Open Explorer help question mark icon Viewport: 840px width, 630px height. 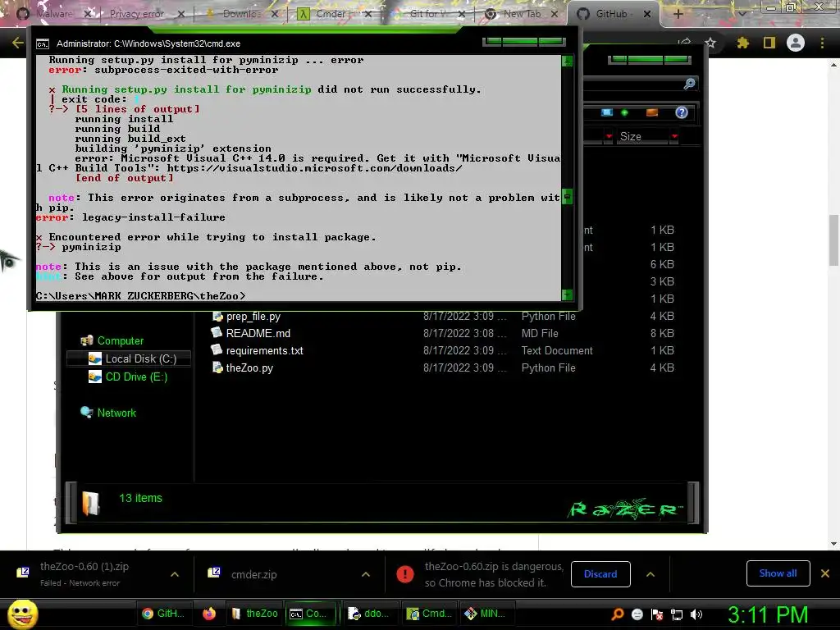(x=682, y=112)
